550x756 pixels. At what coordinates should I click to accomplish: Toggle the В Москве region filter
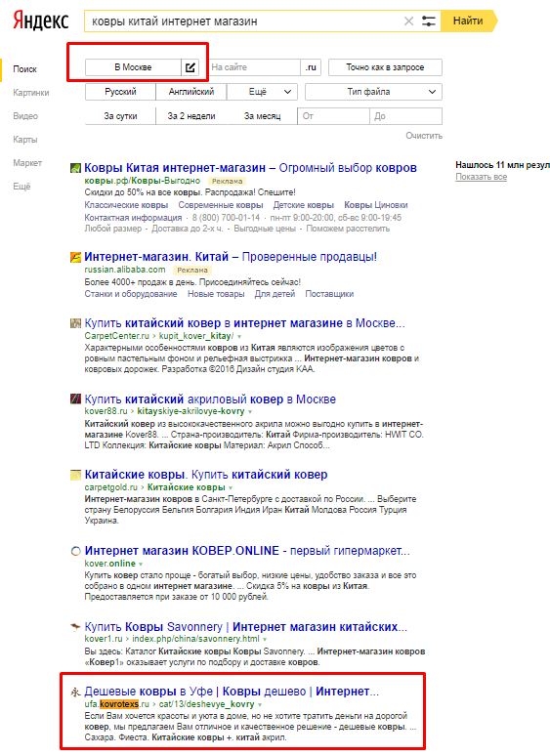coord(133,67)
